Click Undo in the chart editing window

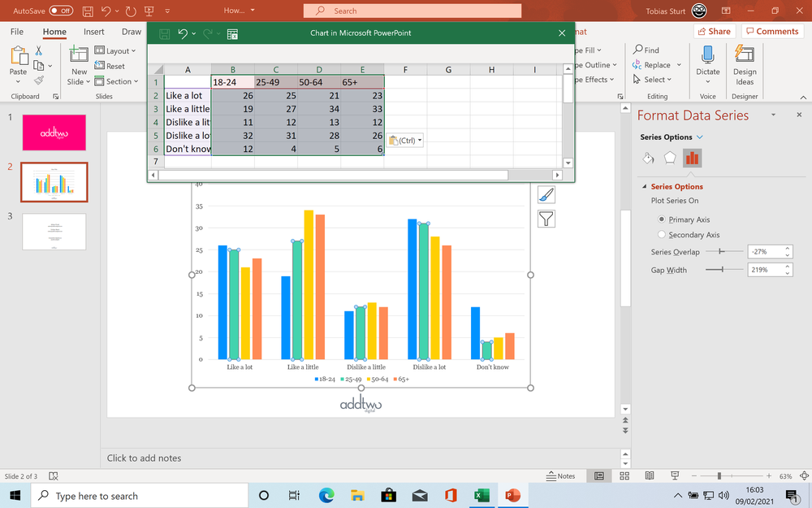click(184, 33)
